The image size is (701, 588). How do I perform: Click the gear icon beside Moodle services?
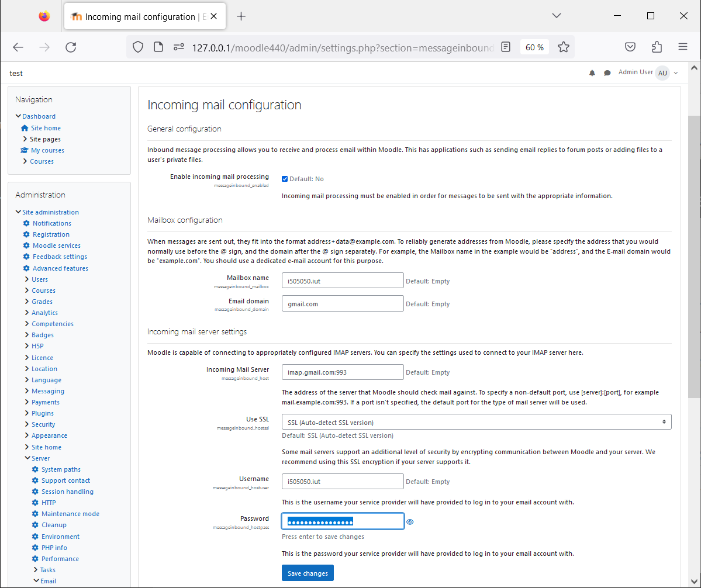coord(26,245)
